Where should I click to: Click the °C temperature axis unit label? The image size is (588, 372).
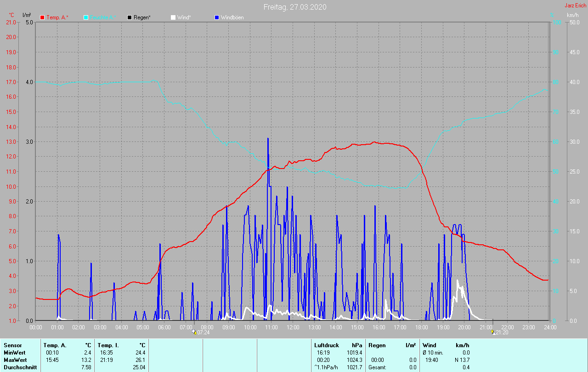pyautogui.click(x=11, y=15)
